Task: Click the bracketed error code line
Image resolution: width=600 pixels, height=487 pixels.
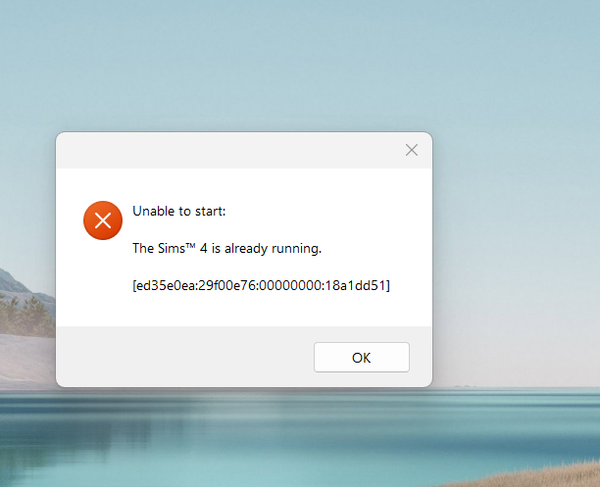Action: point(261,285)
